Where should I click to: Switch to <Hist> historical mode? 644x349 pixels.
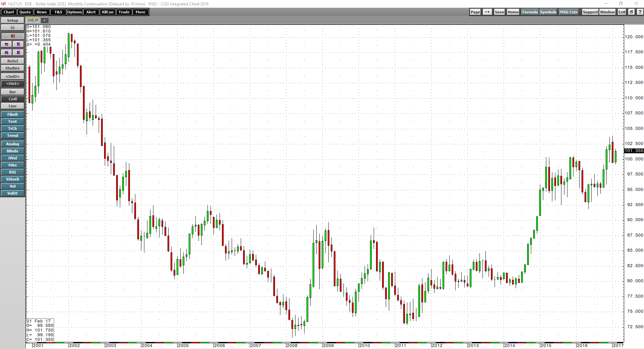[12, 84]
